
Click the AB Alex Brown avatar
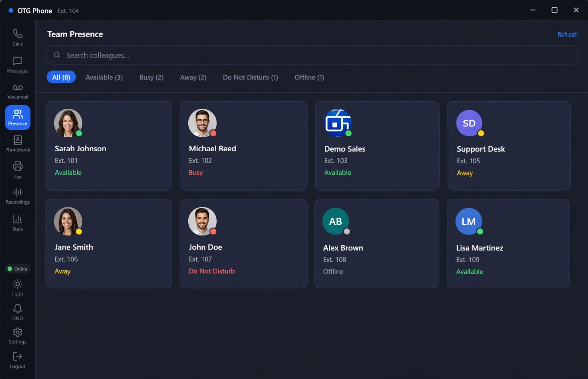pyautogui.click(x=336, y=221)
